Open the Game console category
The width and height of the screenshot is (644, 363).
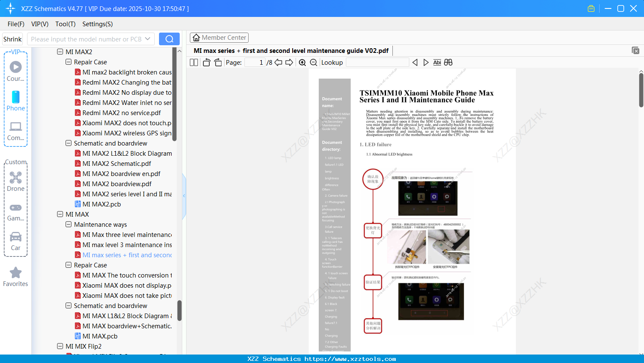pos(16,212)
